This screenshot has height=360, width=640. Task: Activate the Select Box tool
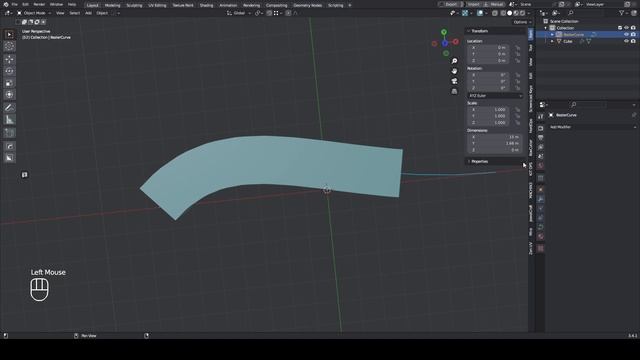(x=9, y=35)
